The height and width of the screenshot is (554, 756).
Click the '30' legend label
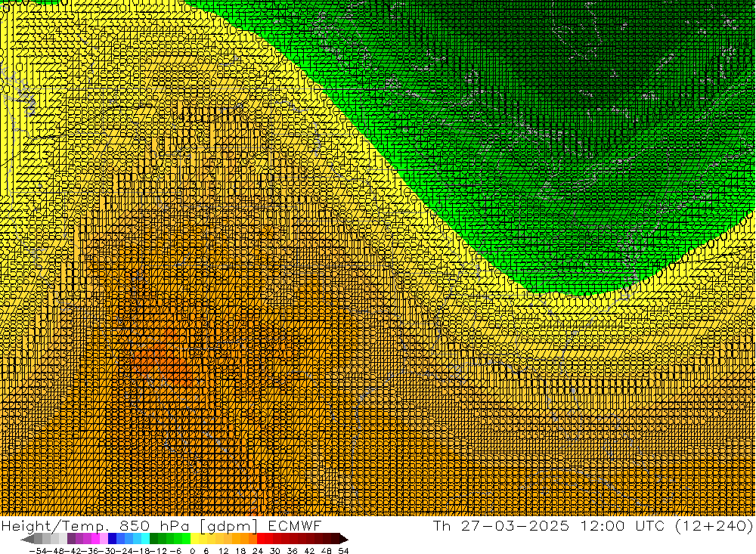coord(275,551)
